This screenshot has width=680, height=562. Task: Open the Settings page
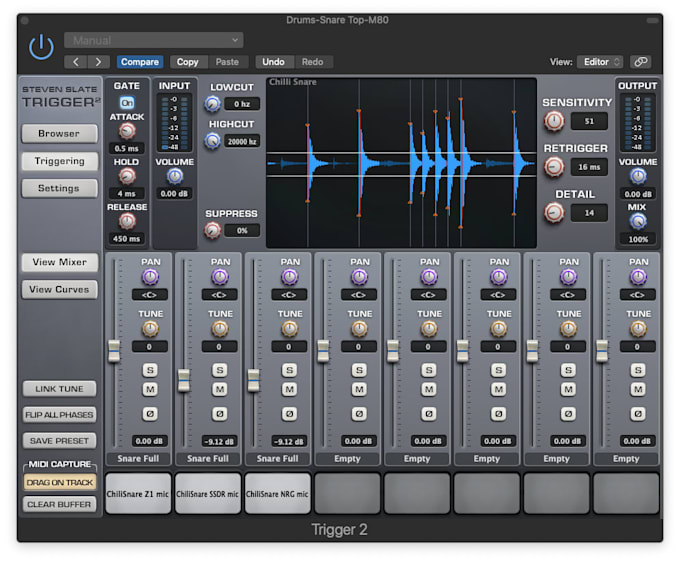(59, 188)
